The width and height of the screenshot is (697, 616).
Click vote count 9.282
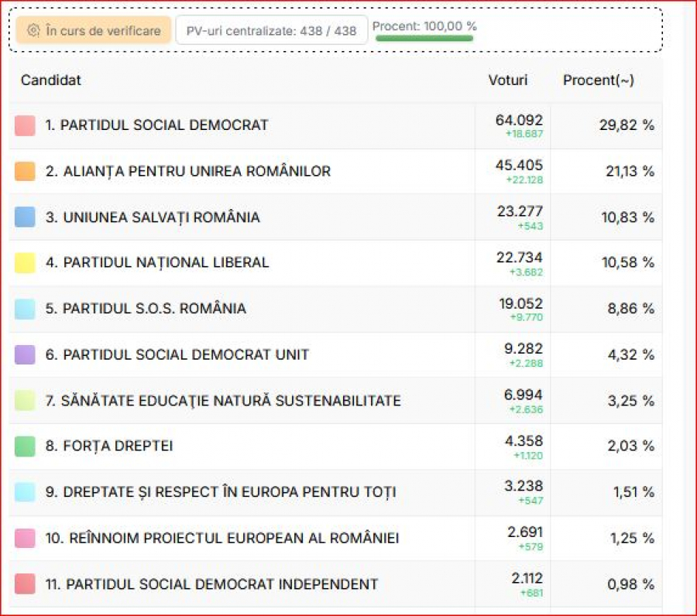click(x=524, y=349)
